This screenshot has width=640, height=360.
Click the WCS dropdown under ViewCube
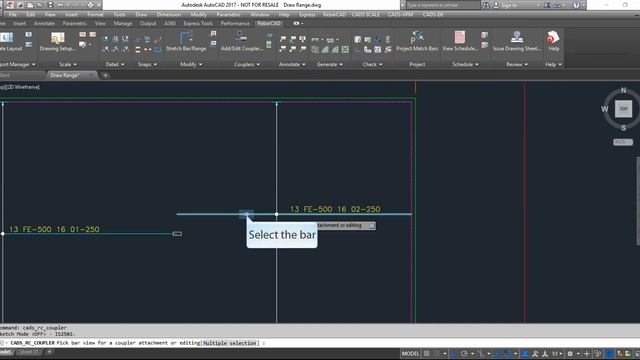(x=623, y=142)
